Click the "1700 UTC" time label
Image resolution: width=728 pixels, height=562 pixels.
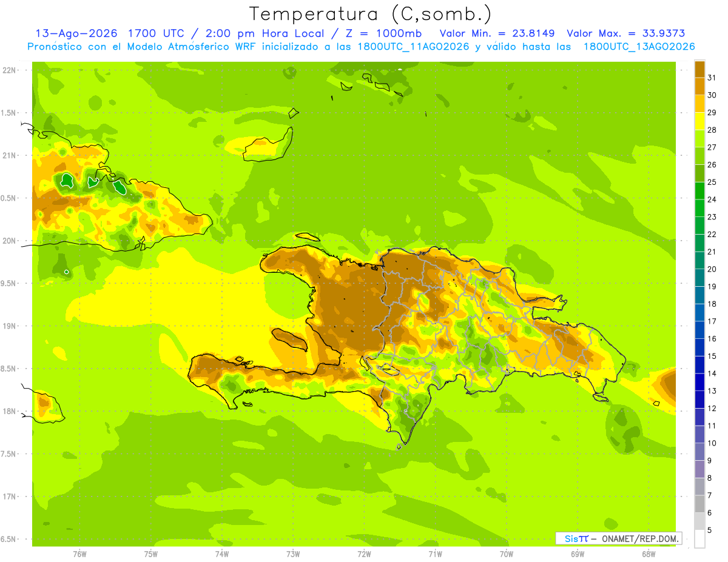click(157, 33)
